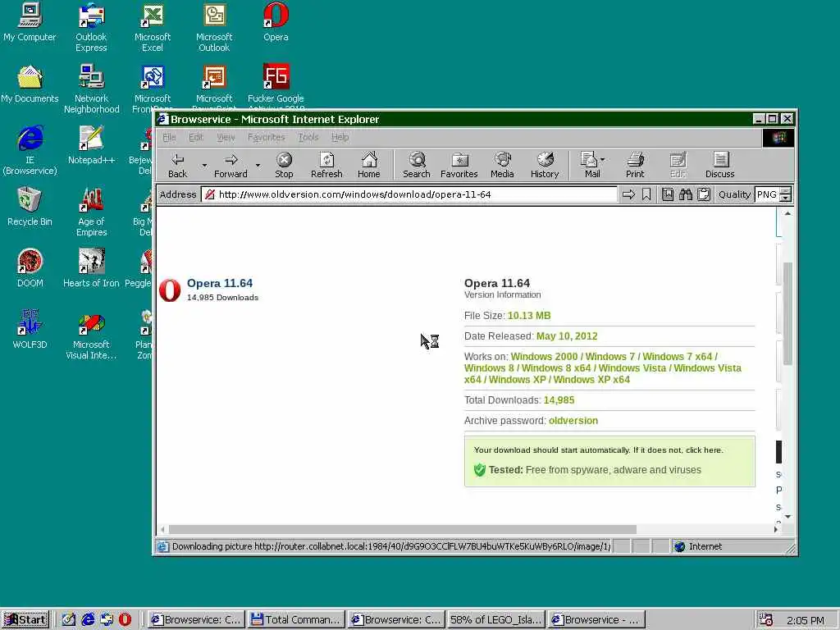Stop the page loading

[x=284, y=165]
